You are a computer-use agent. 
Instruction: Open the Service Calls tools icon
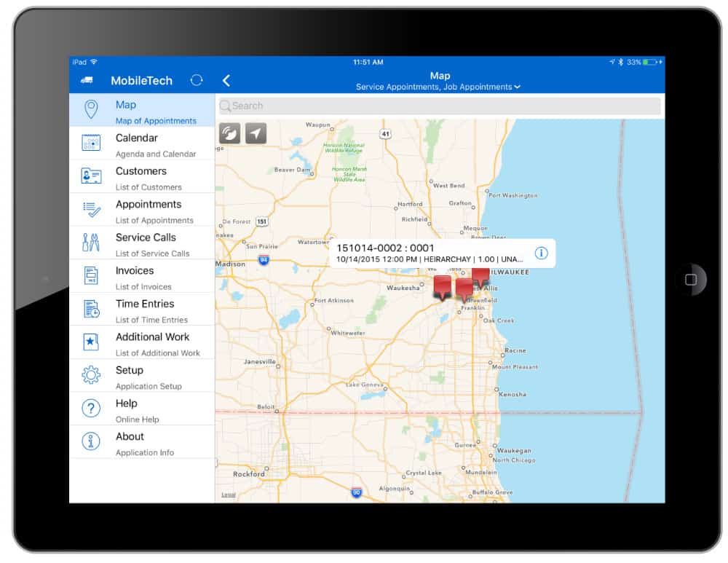(91, 242)
